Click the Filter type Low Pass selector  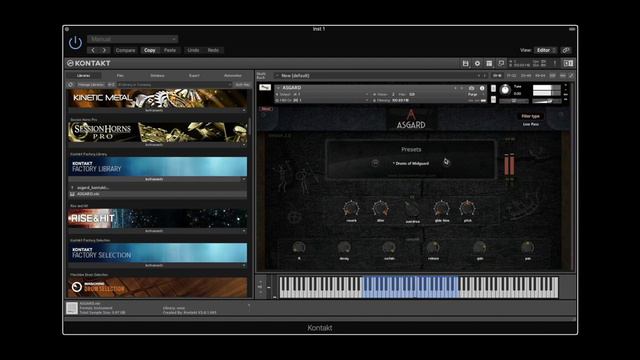[x=531, y=124]
